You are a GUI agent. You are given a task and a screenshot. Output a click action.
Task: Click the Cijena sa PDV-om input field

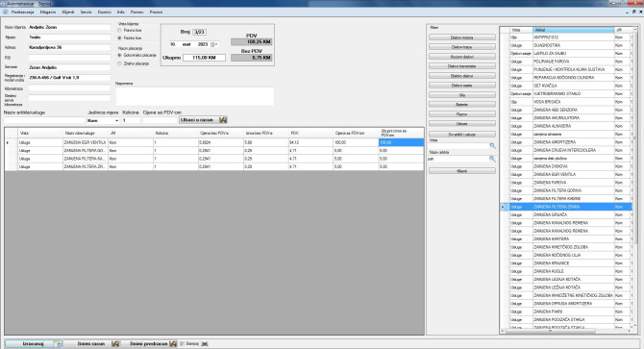pos(160,120)
